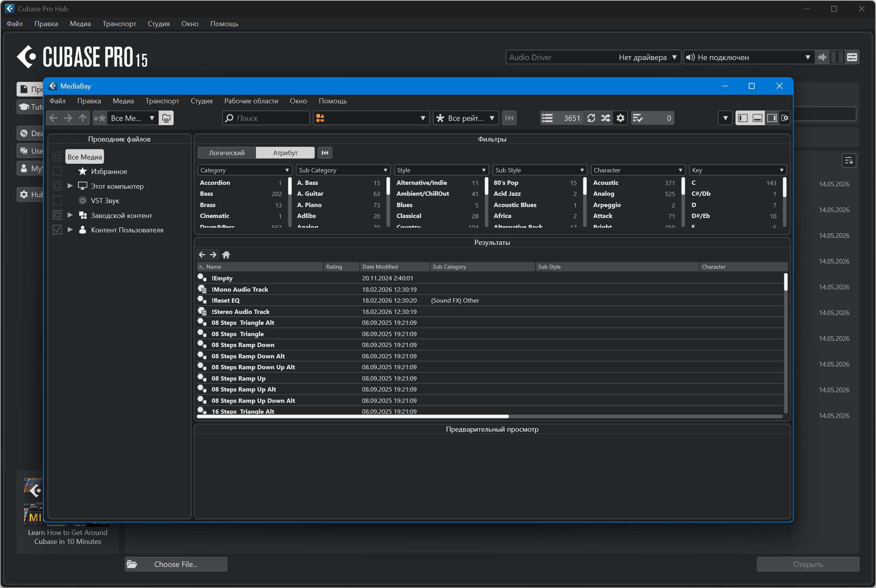Image resolution: width=876 pixels, height=588 pixels.
Task: Click the MediaBay back navigation arrow
Action: pos(54,118)
